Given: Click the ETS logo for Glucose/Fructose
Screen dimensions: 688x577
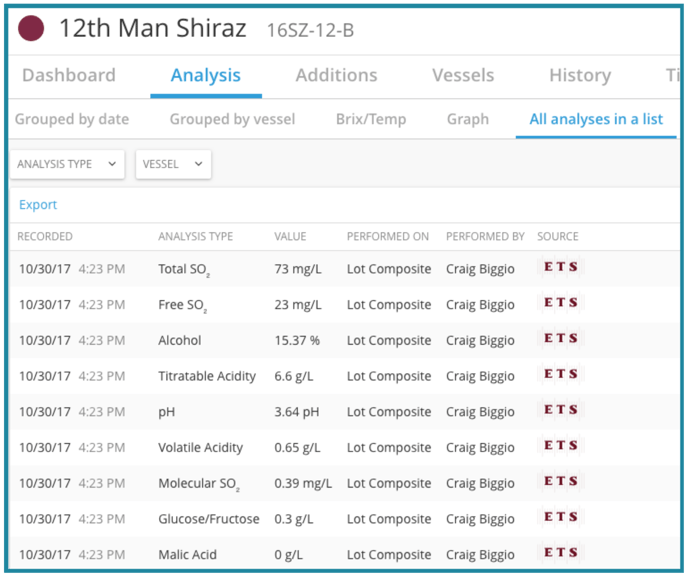Looking at the screenshot, I should coord(560,517).
